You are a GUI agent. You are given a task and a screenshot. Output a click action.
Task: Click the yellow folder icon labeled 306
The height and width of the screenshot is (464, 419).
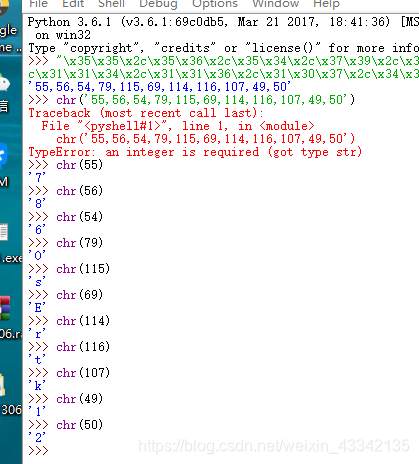3,385
